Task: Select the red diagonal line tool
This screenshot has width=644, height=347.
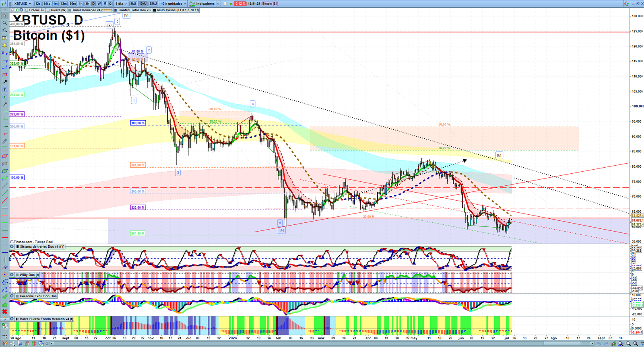Action: click(5, 200)
